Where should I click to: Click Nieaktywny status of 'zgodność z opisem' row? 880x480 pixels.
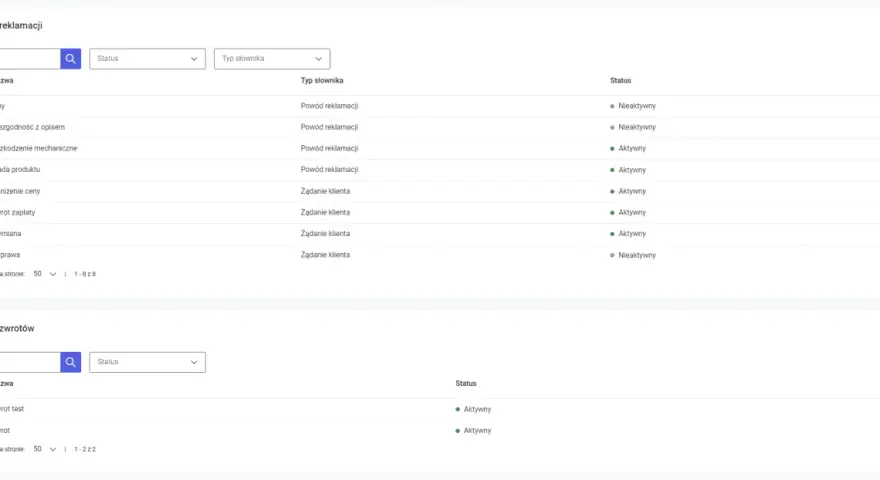coord(633,127)
